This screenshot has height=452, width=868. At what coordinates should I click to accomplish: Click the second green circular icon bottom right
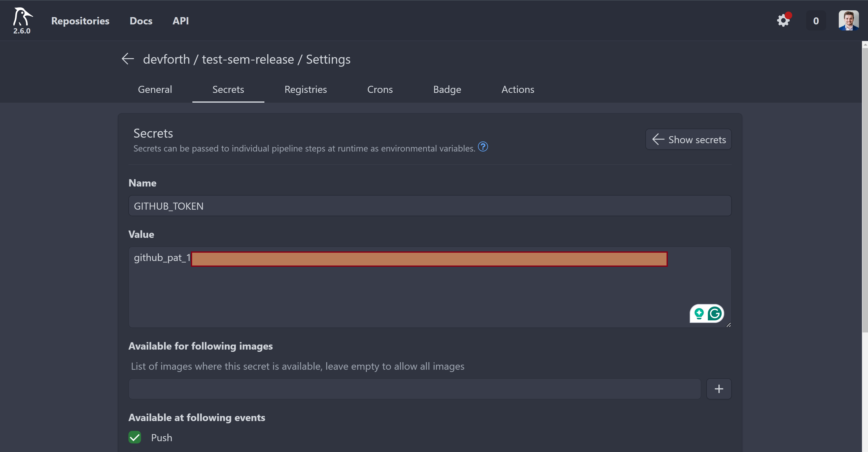coord(715,313)
